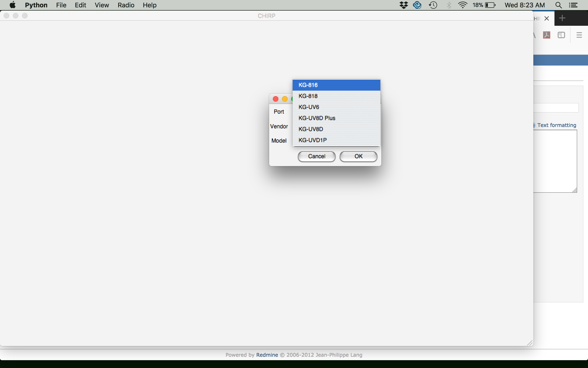Open the browser hamburger menu

(579, 35)
